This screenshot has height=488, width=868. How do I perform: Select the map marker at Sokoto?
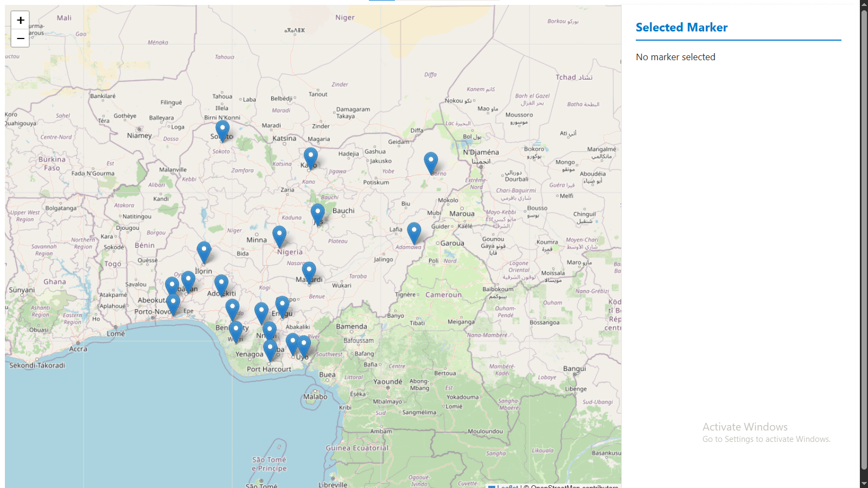click(222, 130)
